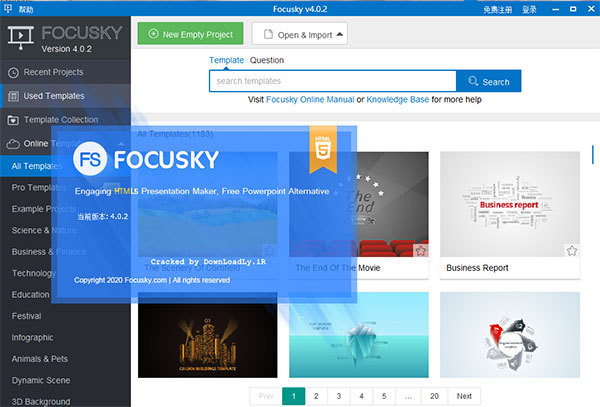Open the Knowledge Base link
The image size is (600, 407).
click(x=398, y=99)
